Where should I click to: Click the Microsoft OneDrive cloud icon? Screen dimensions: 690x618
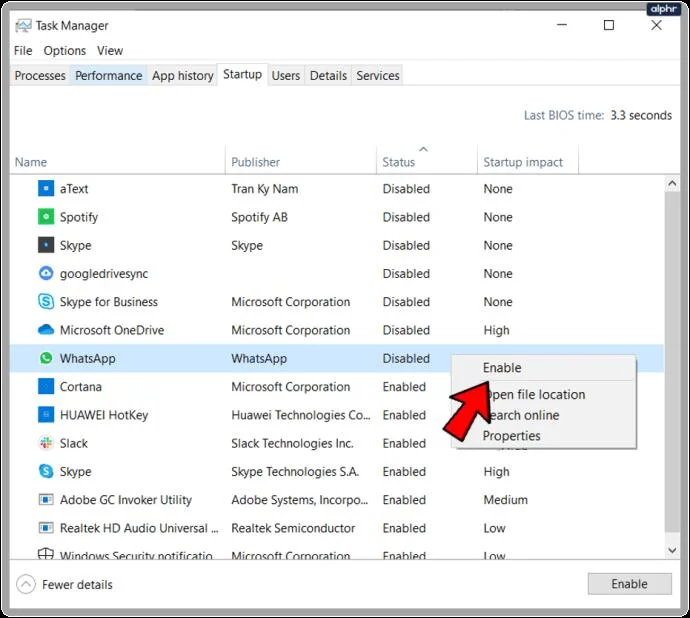tap(46, 330)
